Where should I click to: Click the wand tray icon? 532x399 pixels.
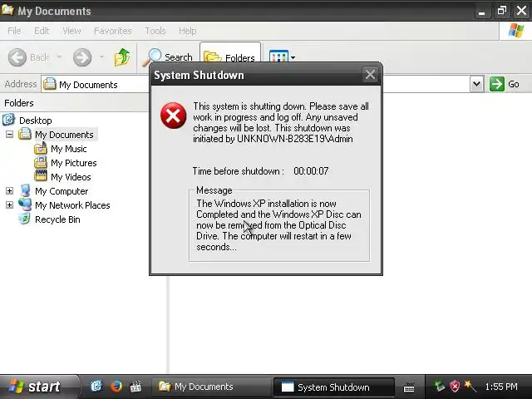[470, 386]
